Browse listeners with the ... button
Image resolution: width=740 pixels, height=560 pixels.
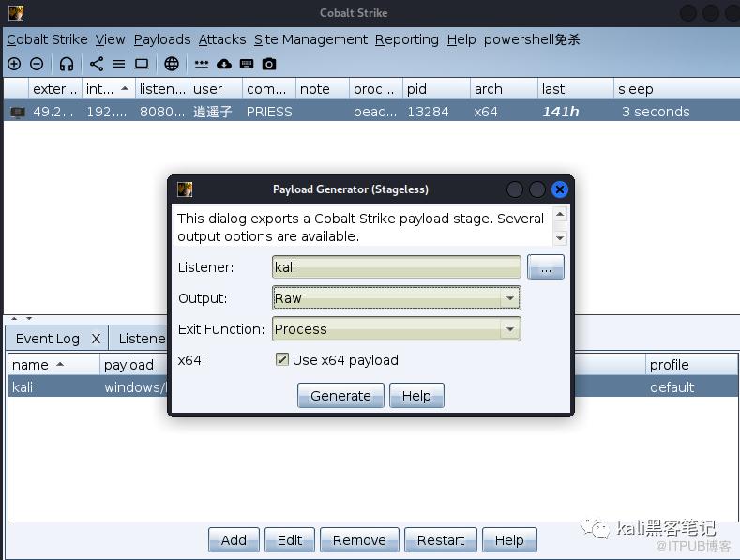(x=546, y=266)
